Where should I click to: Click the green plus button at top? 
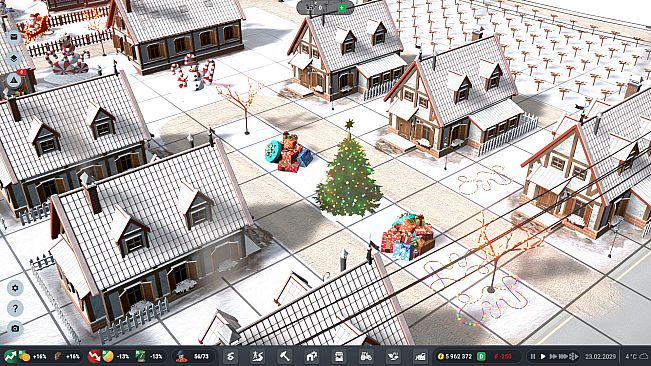click(341, 7)
